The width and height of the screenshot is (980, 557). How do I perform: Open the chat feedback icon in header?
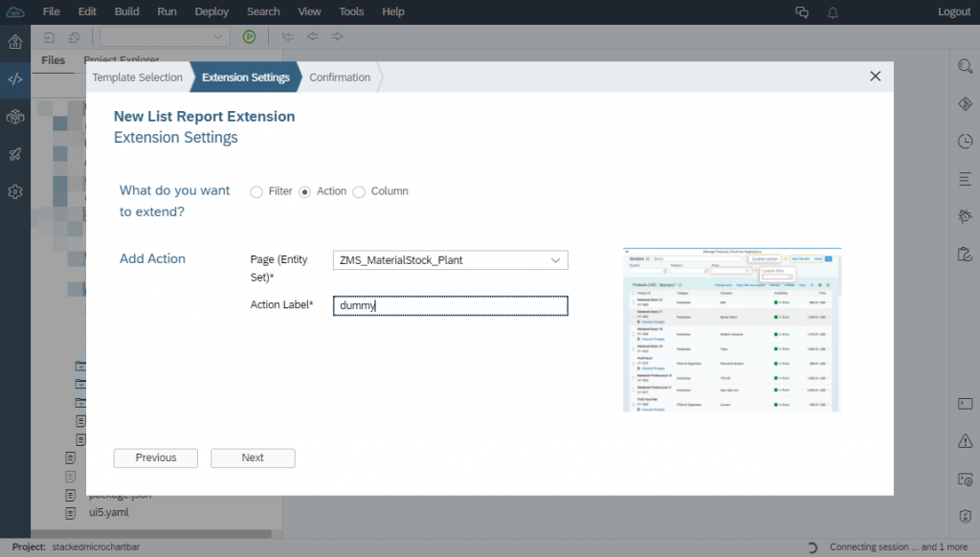[802, 11]
